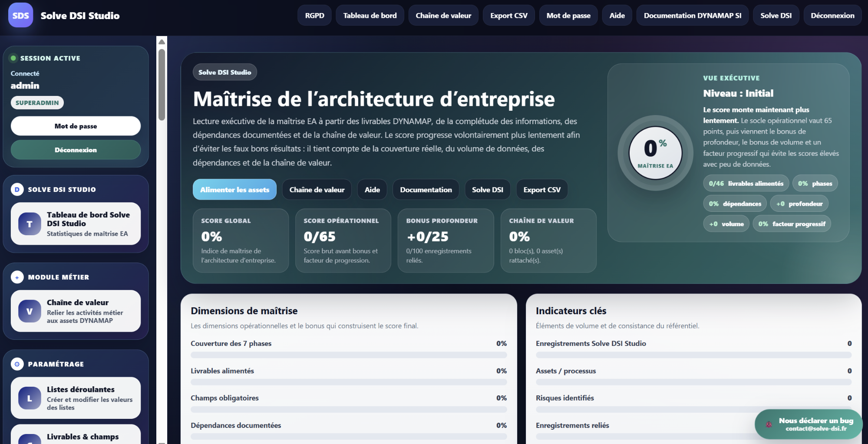
Task: Click the +0 profondeur chip
Action: pos(799,204)
